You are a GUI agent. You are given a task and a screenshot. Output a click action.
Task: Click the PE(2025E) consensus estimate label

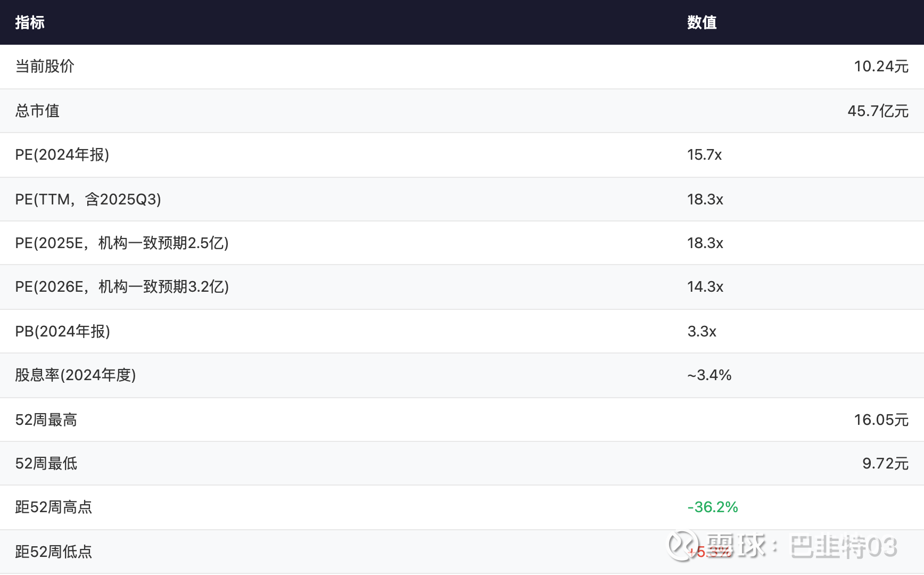(x=122, y=243)
